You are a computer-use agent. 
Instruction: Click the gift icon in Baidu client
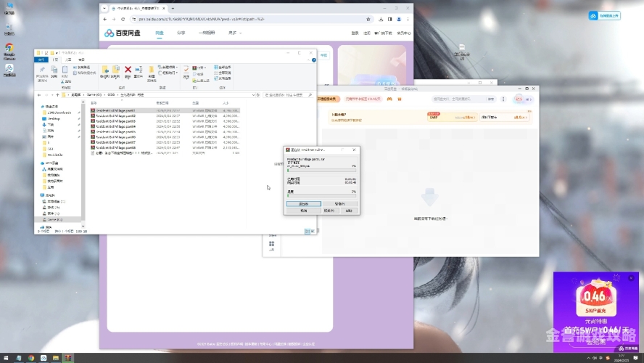(x=399, y=99)
